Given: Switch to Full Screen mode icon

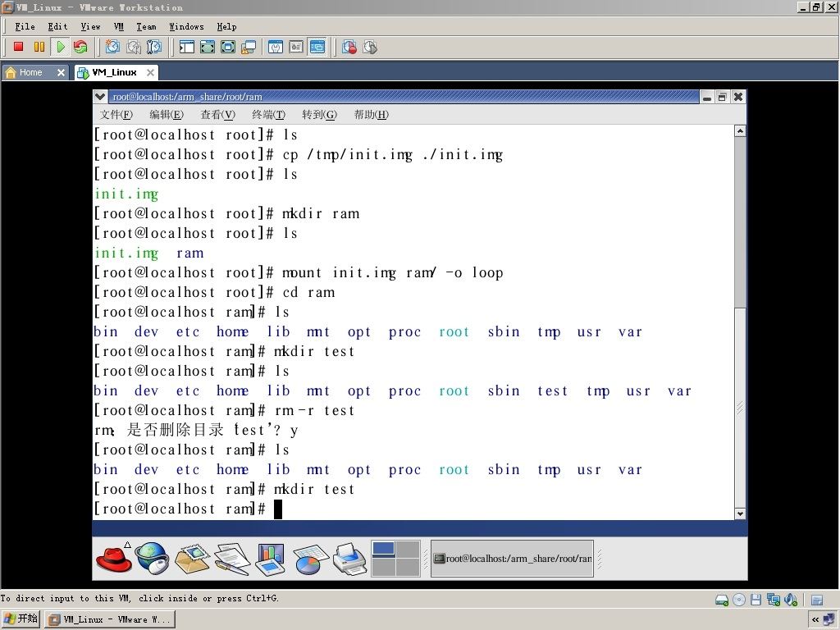Looking at the screenshot, I should [x=228, y=47].
